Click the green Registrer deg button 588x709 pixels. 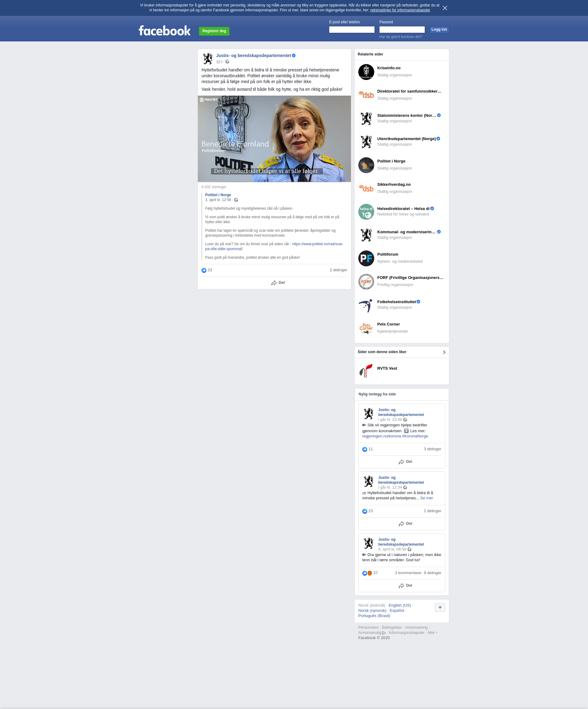point(214,31)
